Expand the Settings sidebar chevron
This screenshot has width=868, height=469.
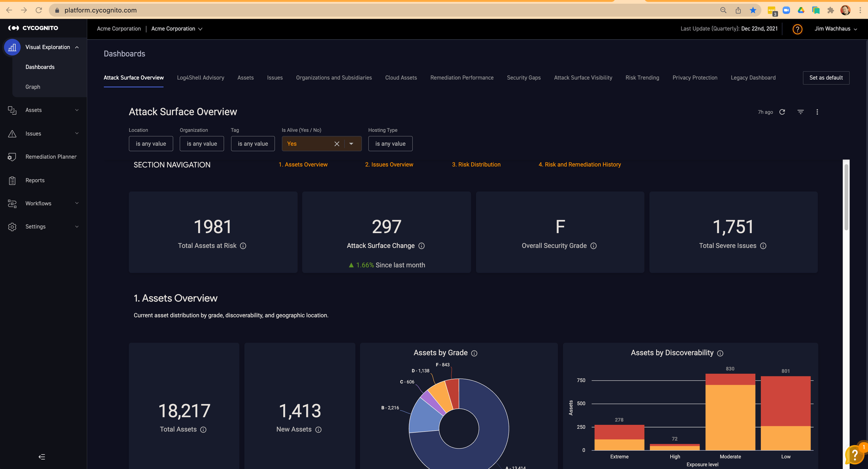pos(77,227)
